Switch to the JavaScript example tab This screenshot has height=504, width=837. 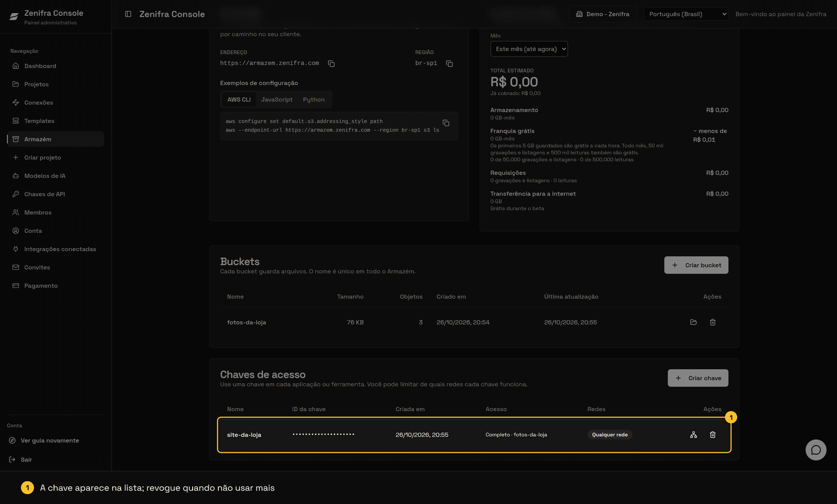(277, 99)
